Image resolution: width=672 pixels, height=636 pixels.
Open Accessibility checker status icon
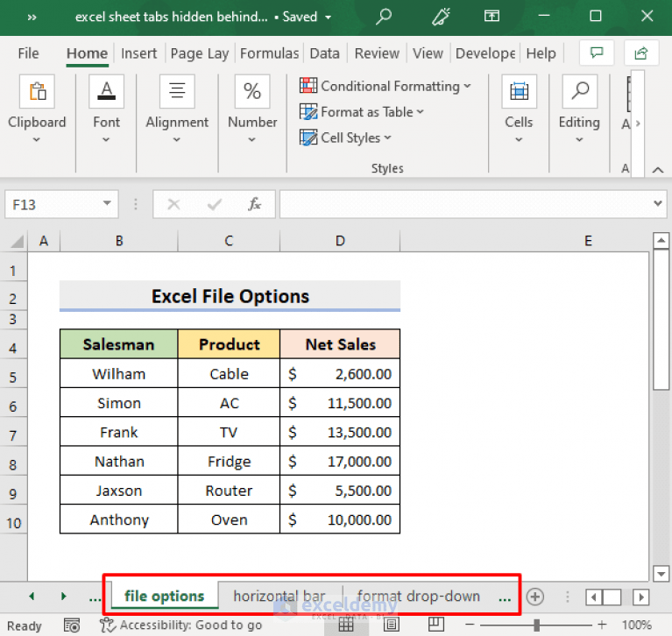(108, 625)
